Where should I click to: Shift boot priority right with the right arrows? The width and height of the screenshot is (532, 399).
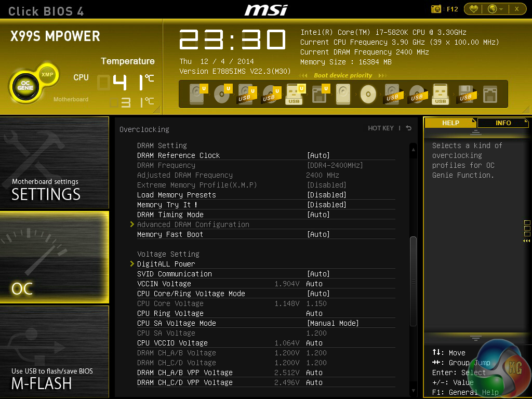click(x=382, y=75)
